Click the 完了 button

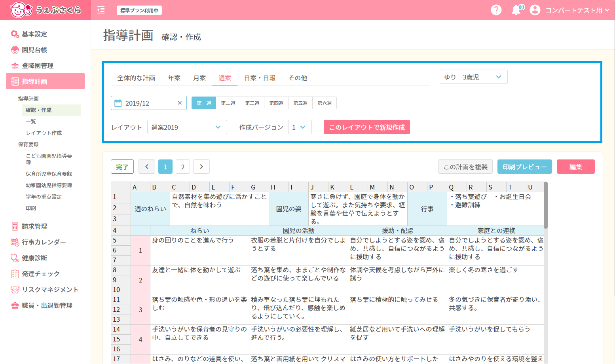pos(122,167)
